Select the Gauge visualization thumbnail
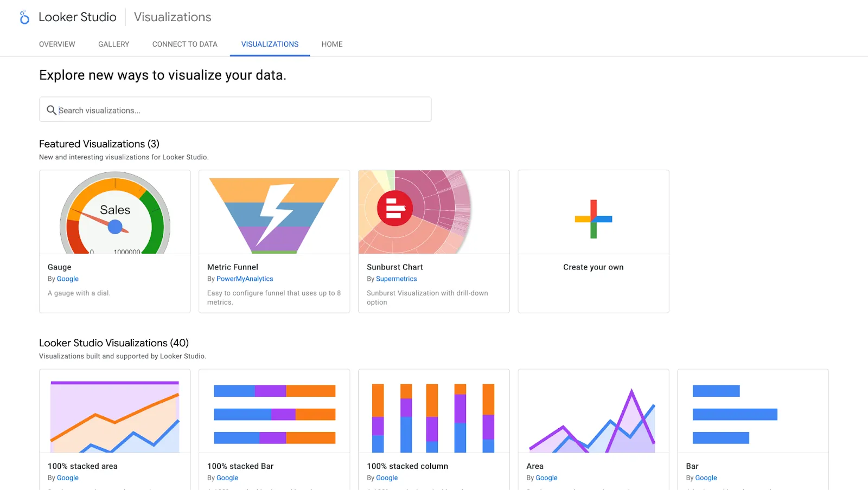 pos(114,212)
